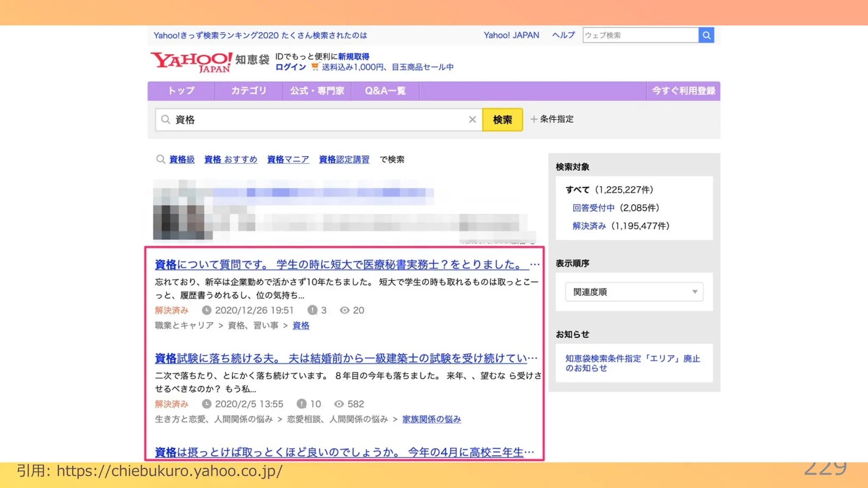The width and height of the screenshot is (868, 488).
Task: Select the 資格マニア suggestion
Action: pyautogui.click(x=288, y=159)
